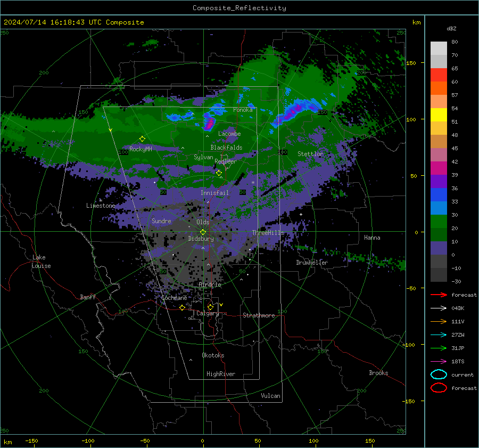Select the indigo 0 dBZ legend swatch
This screenshot has height=448, width=479.
439,248
